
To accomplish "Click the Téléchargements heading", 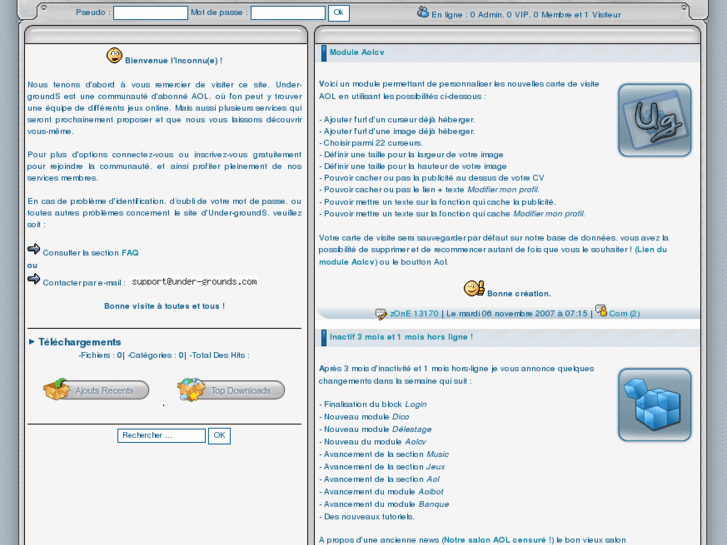I will tap(80, 342).
